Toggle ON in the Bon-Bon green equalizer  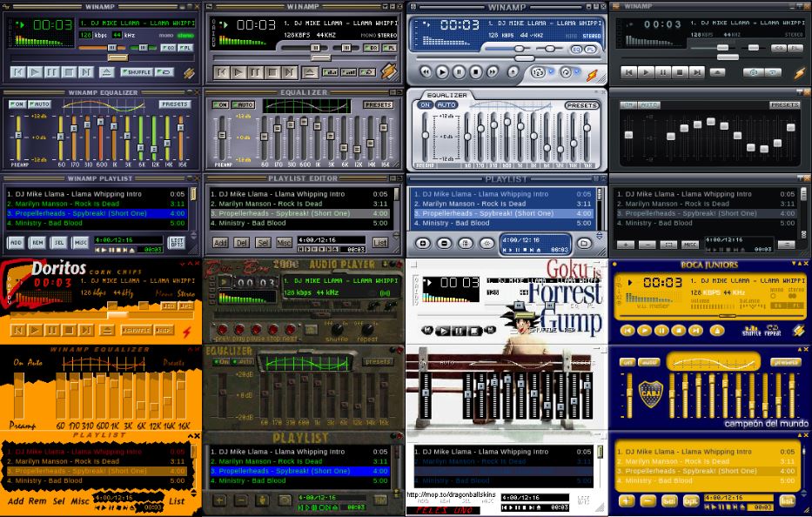[x=220, y=361]
